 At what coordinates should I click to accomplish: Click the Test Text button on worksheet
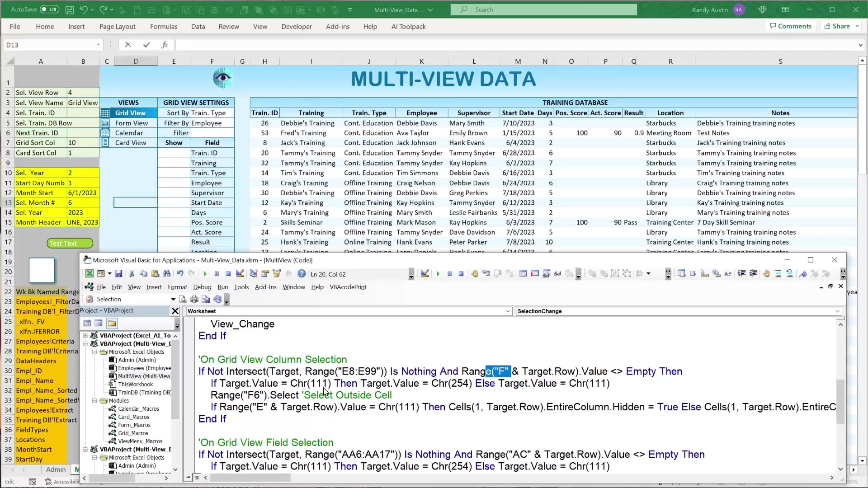pyautogui.click(x=69, y=243)
